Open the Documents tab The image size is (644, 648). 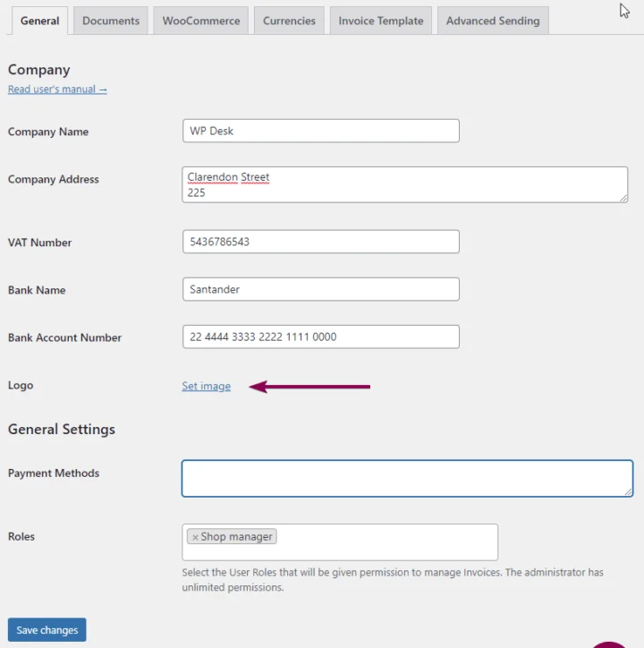click(x=111, y=21)
